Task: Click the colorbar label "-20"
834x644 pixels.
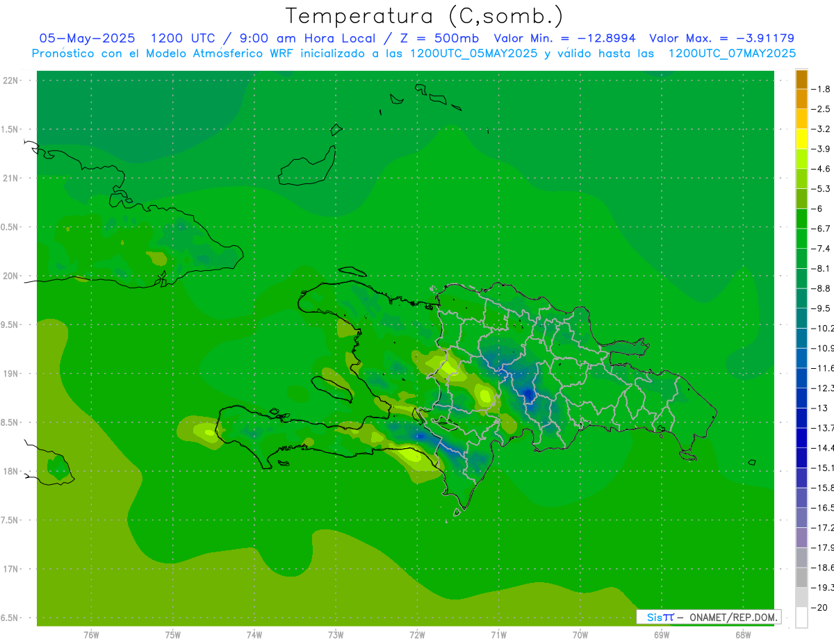Action: tap(820, 607)
